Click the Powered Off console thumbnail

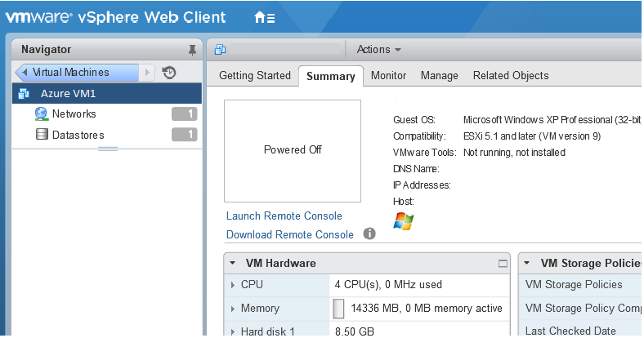tap(293, 151)
